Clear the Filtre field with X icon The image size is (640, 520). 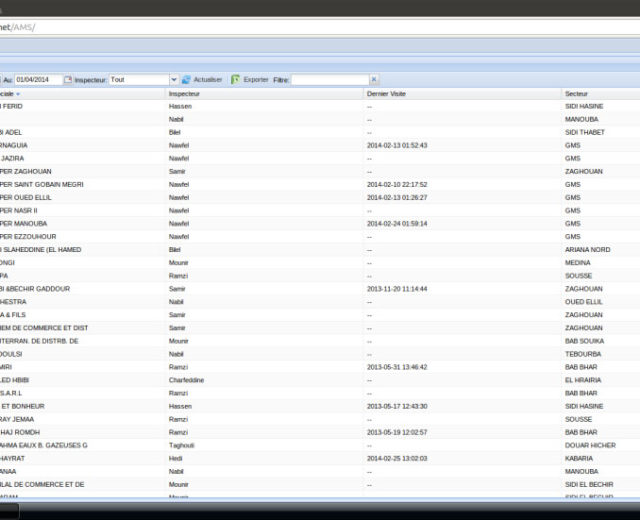pos(374,80)
